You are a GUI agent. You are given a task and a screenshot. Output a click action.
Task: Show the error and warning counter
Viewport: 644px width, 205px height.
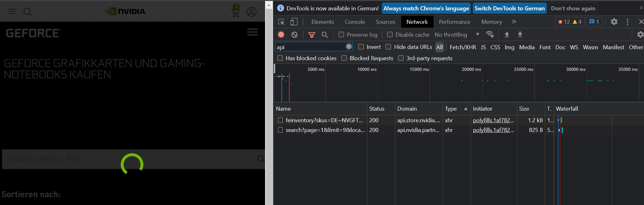pos(570,22)
